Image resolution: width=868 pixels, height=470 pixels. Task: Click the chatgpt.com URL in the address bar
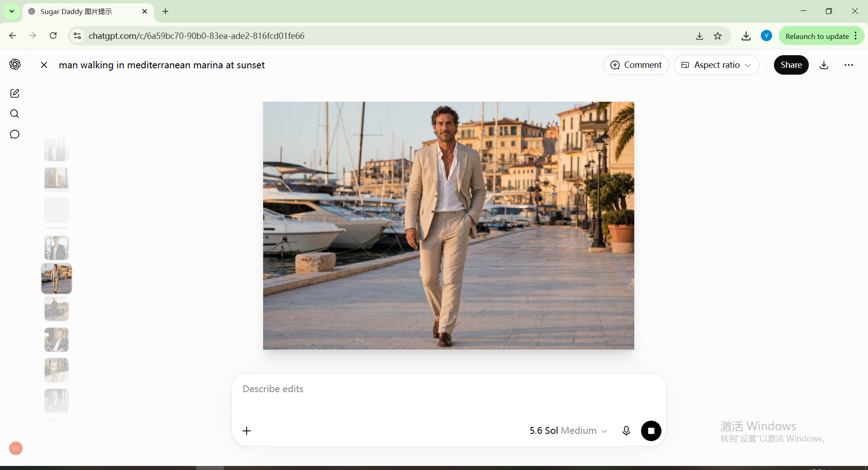click(196, 36)
